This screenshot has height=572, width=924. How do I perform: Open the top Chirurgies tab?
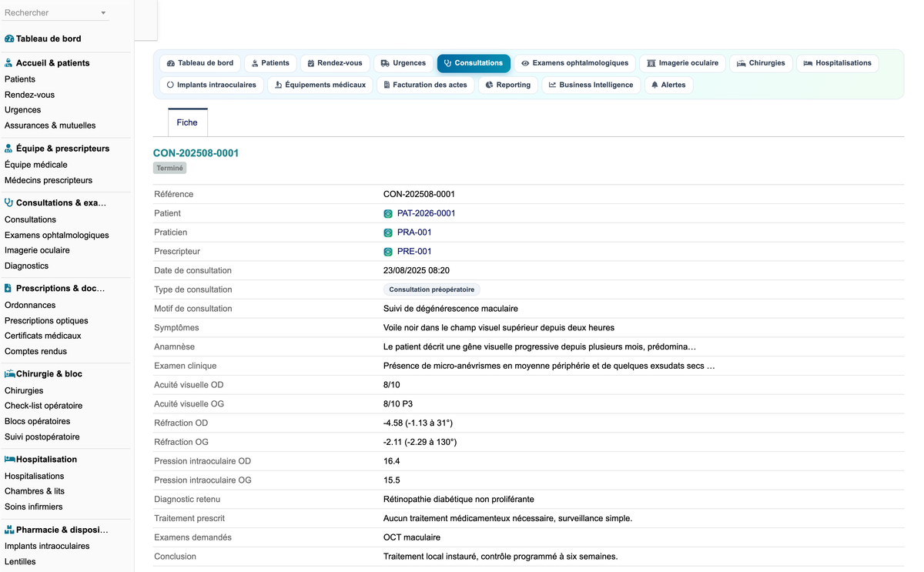coord(761,63)
